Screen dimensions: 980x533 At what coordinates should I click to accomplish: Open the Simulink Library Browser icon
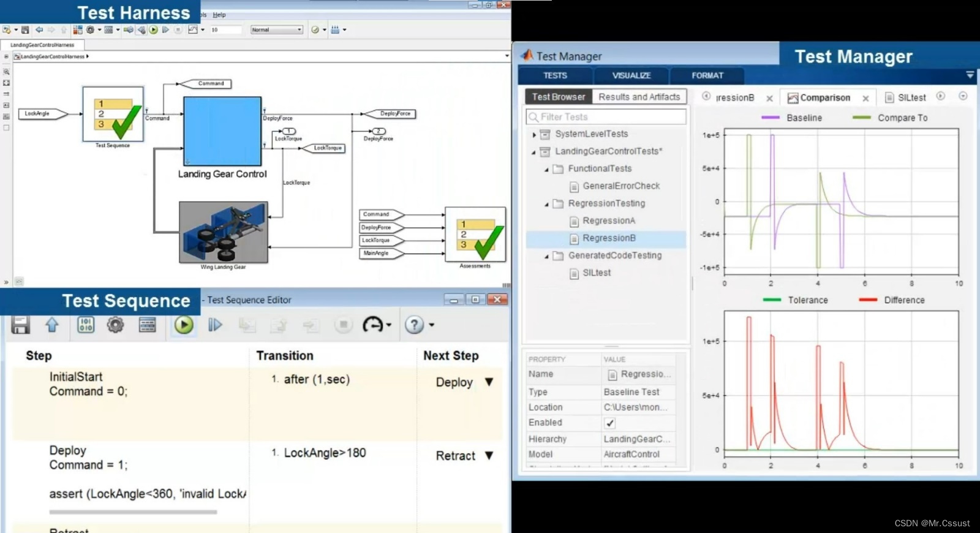(x=78, y=29)
